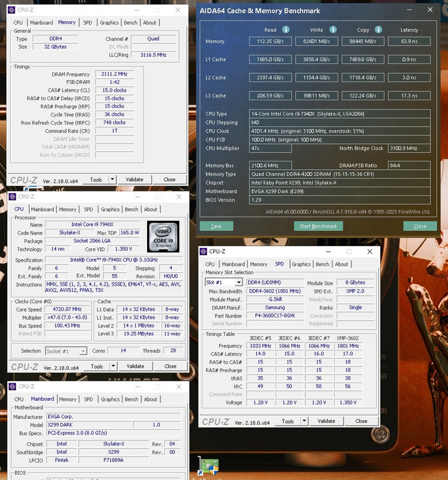Click the Memory Read value 112.35 GB/s
The width and height of the screenshot is (448, 480).
270,41
